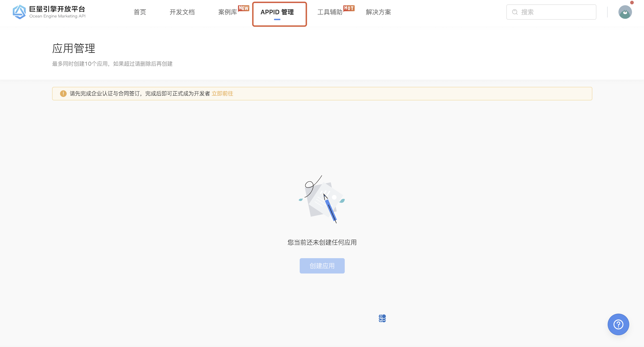Open the 首页 nav tab

click(140, 12)
